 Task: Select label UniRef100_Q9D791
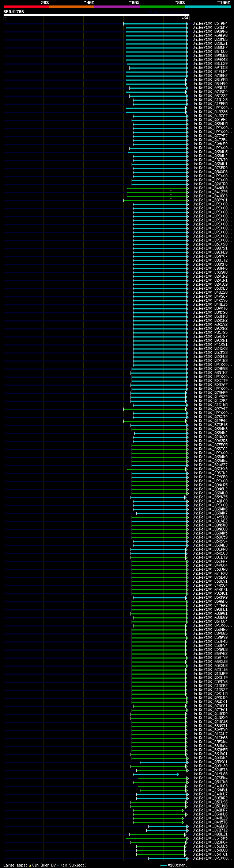(x=210, y=248)
